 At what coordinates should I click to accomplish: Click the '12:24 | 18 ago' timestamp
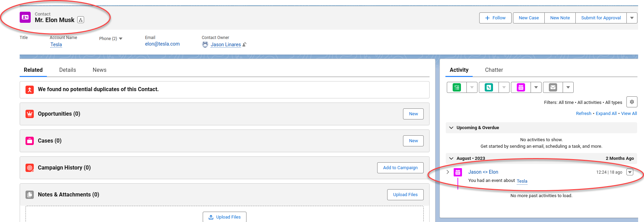click(x=609, y=172)
